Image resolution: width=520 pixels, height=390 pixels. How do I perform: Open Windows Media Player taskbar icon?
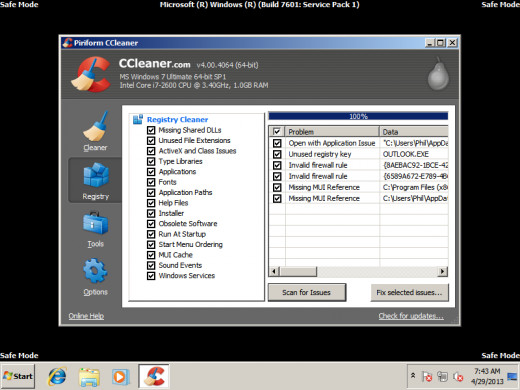click(120, 377)
